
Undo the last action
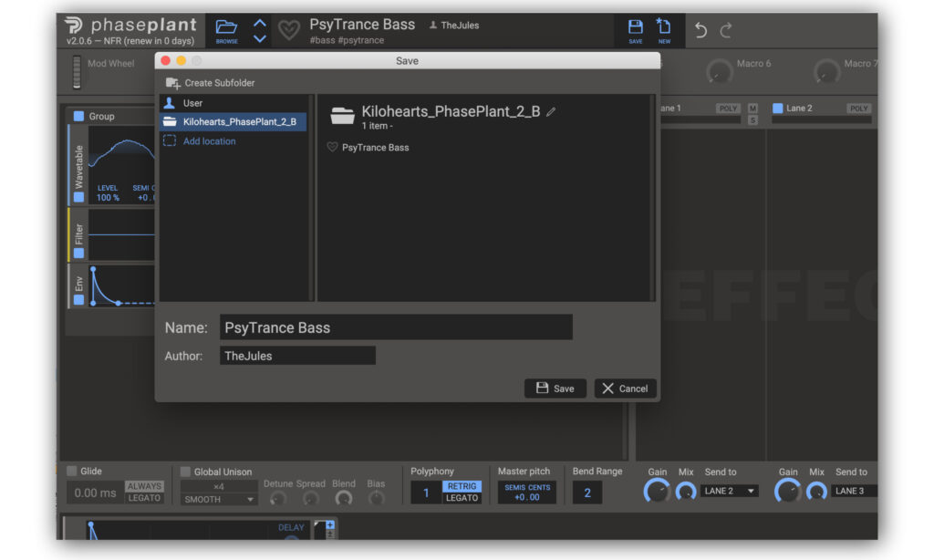click(701, 30)
